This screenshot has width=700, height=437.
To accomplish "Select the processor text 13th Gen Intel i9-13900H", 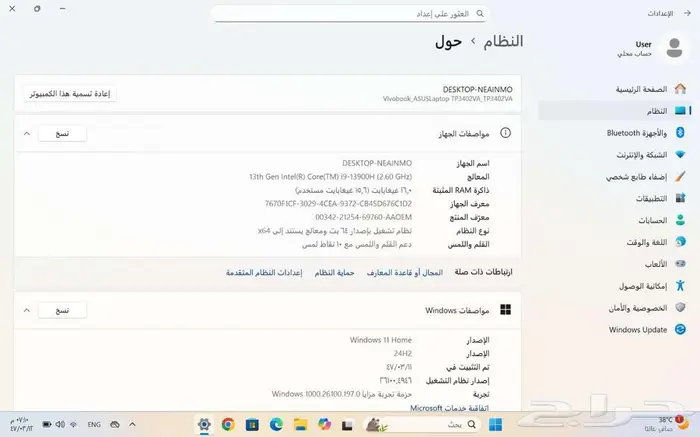I will (330, 177).
